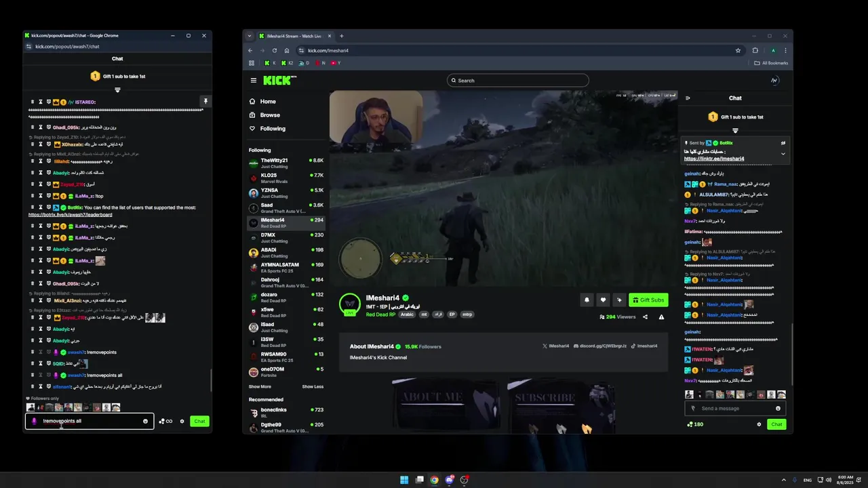Click the stream video player
Image resolution: width=868 pixels, height=488 pixels.
coord(504,188)
